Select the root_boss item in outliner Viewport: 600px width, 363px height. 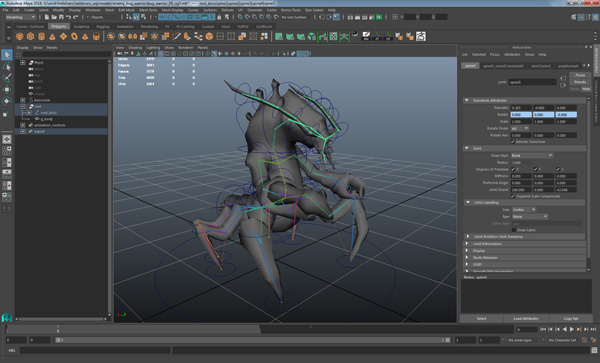point(48,113)
